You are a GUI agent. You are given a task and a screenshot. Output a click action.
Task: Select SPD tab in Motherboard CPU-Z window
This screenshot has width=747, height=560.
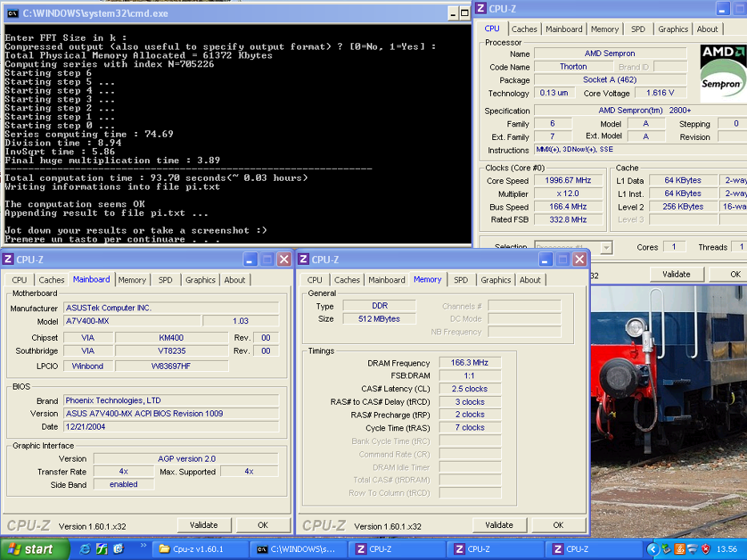(165, 280)
